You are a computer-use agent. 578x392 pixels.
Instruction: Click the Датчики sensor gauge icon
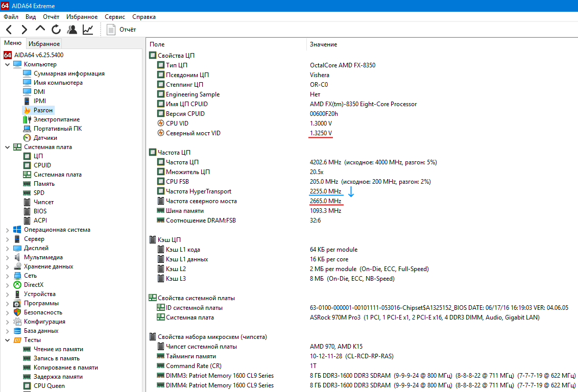[x=27, y=138]
